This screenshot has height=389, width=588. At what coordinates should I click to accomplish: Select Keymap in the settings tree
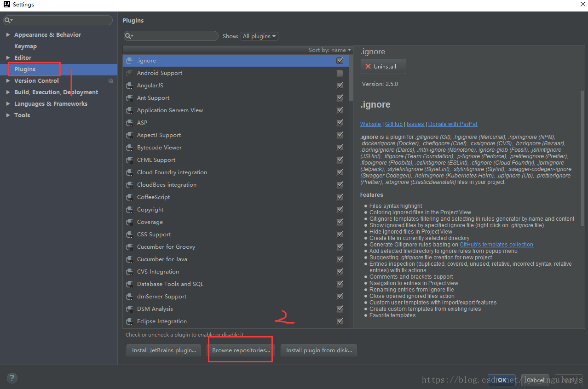pos(25,46)
